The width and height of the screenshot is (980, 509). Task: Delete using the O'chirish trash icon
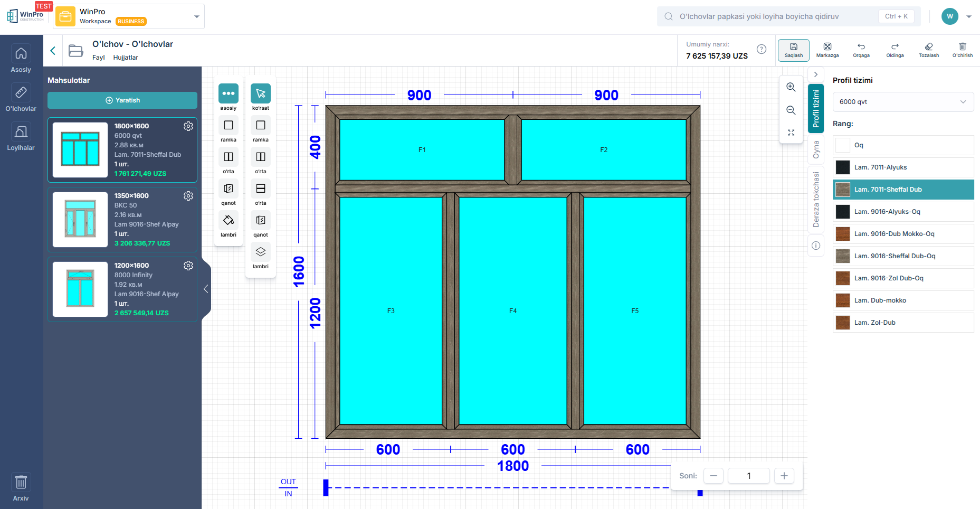point(962,47)
